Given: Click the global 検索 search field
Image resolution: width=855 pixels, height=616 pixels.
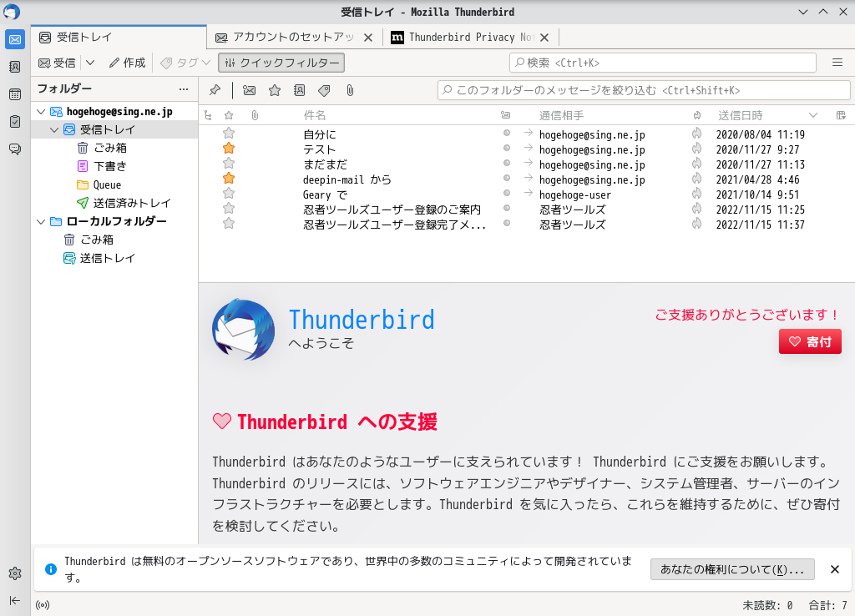Looking at the screenshot, I should (x=662, y=63).
